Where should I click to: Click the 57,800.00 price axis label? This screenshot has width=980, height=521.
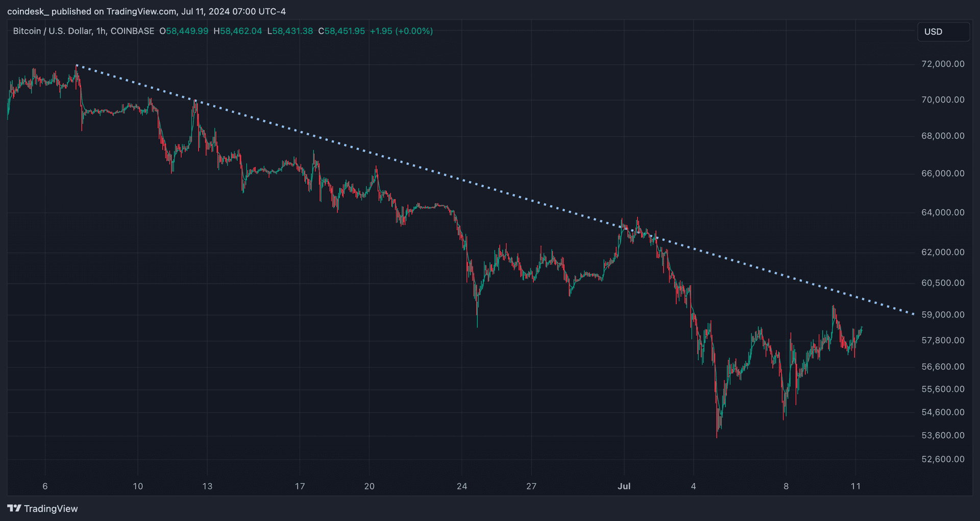click(x=943, y=340)
